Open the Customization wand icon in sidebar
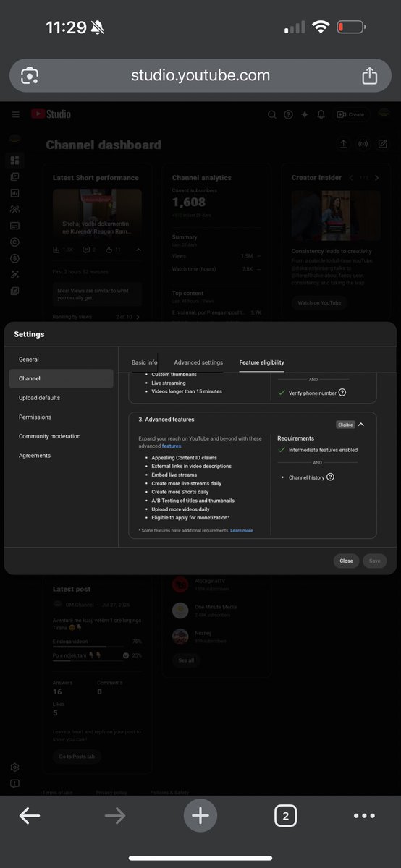401x868 pixels. [15, 275]
